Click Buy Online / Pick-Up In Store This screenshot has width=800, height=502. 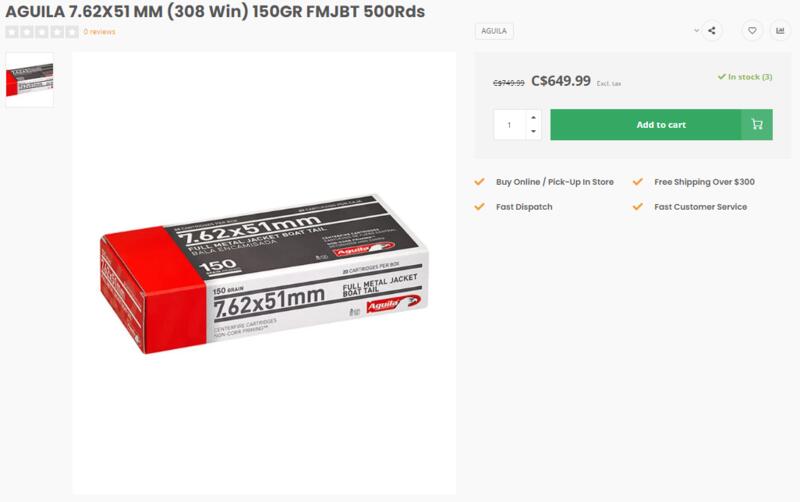click(x=555, y=182)
